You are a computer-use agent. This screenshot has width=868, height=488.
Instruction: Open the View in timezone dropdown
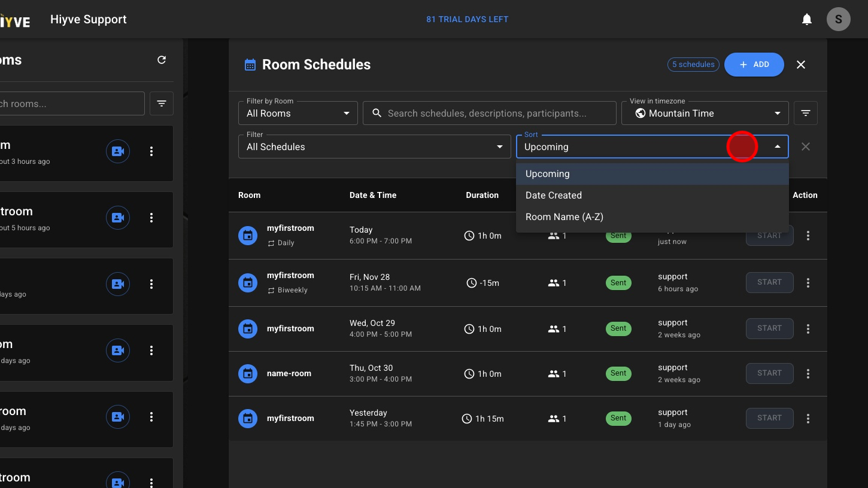705,113
